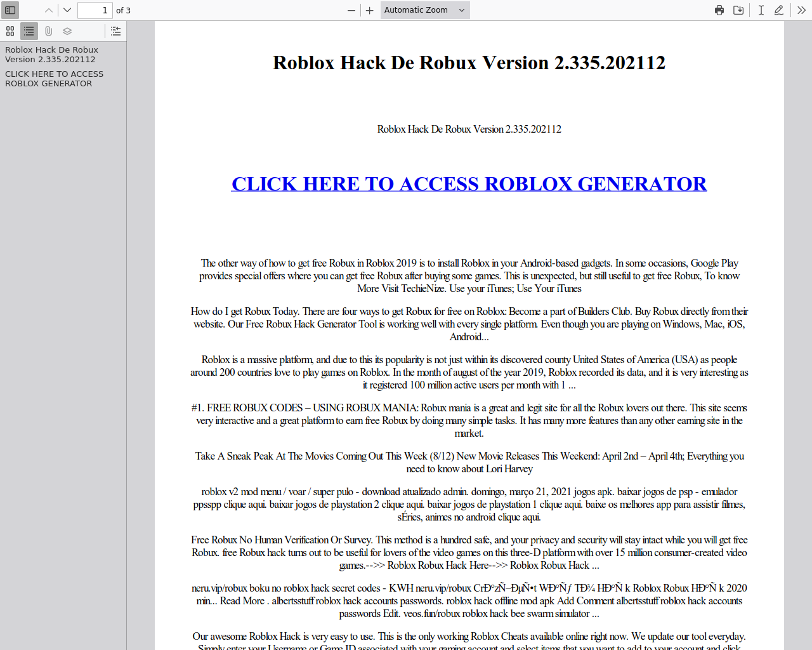Print the document

coord(719,10)
